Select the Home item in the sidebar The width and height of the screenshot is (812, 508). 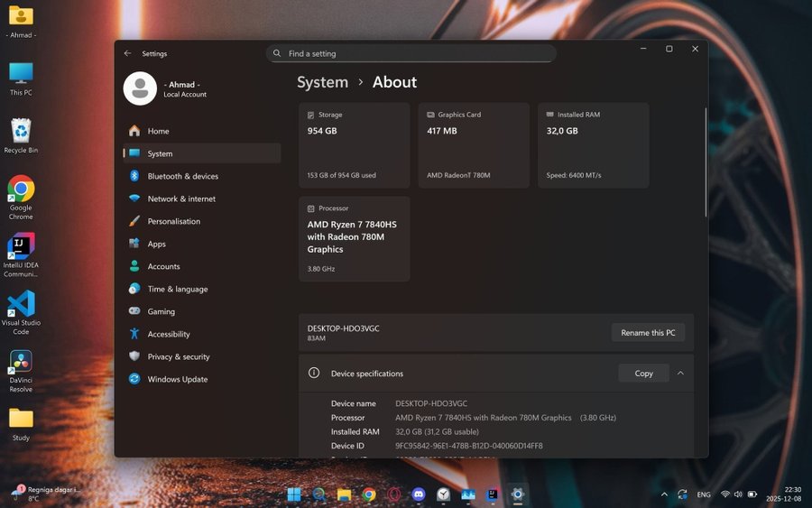click(x=158, y=131)
